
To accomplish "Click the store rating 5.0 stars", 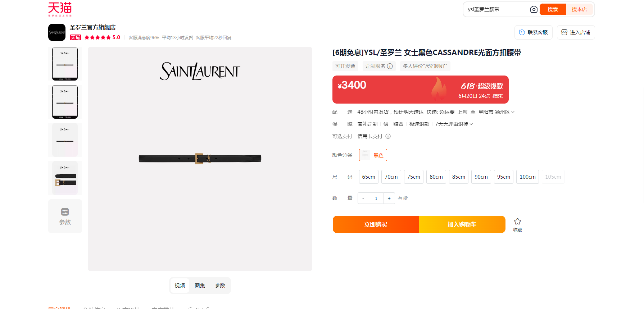I will (x=102, y=37).
